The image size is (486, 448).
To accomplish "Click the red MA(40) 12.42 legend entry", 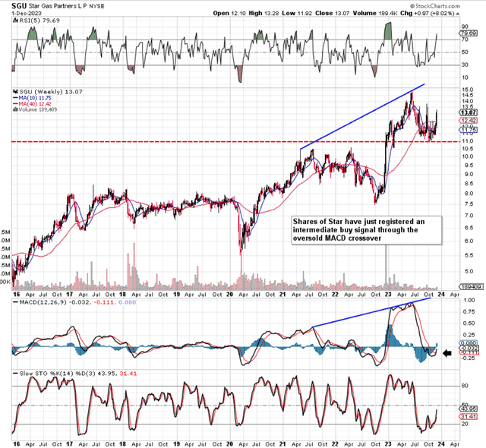I will (x=32, y=104).
